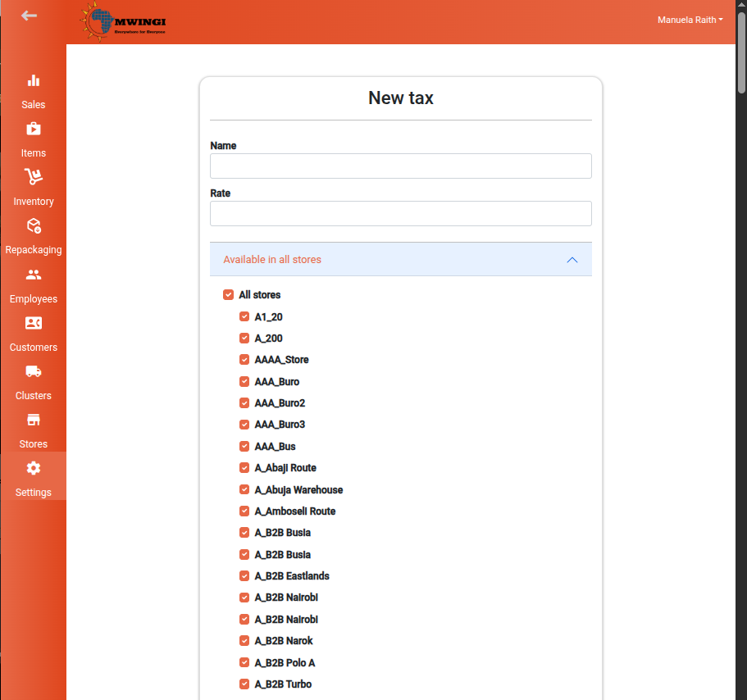Screen dimensions: 747x700
Task: Click Available in all stores header
Action: (x=401, y=260)
